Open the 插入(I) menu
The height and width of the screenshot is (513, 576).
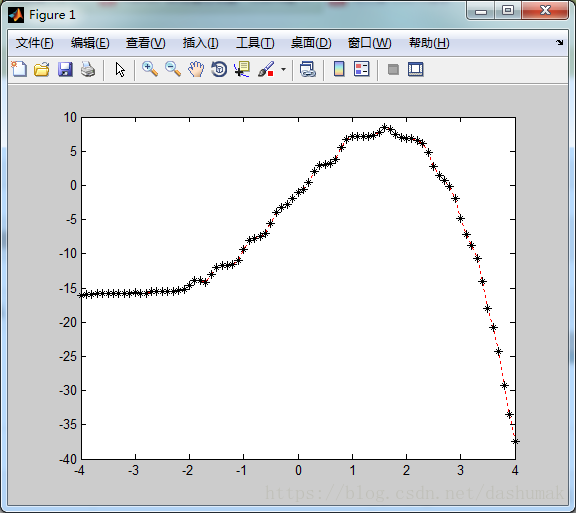[x=201, y=43]
